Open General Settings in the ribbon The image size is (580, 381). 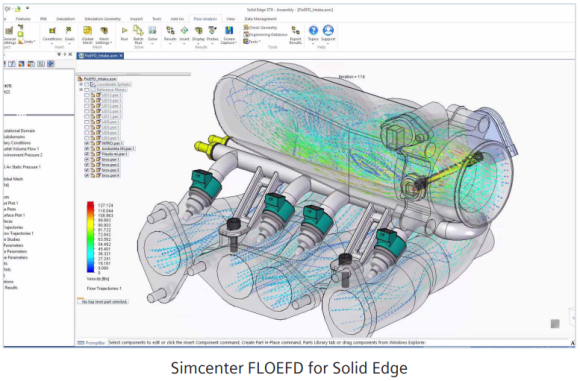[9, 31]
